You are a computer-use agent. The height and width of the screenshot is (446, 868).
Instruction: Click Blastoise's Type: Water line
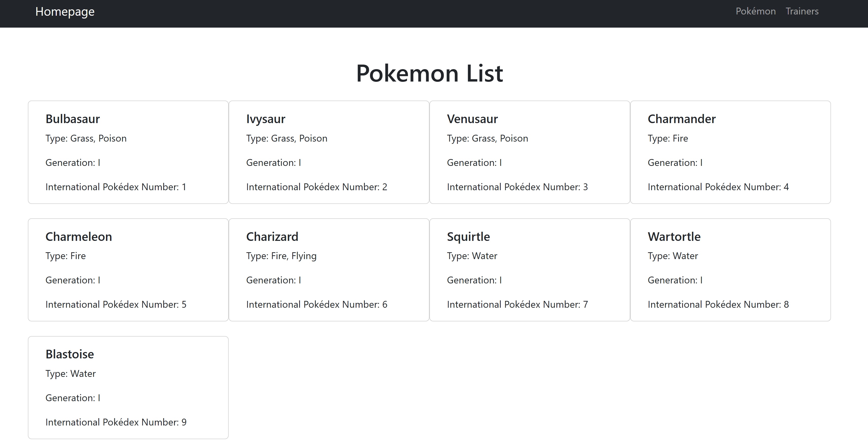[x=70, y=373]
